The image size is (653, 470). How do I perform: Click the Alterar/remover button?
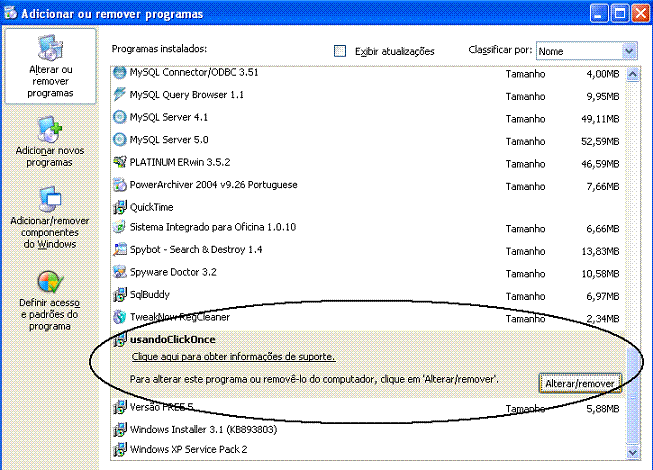(580, 383)
